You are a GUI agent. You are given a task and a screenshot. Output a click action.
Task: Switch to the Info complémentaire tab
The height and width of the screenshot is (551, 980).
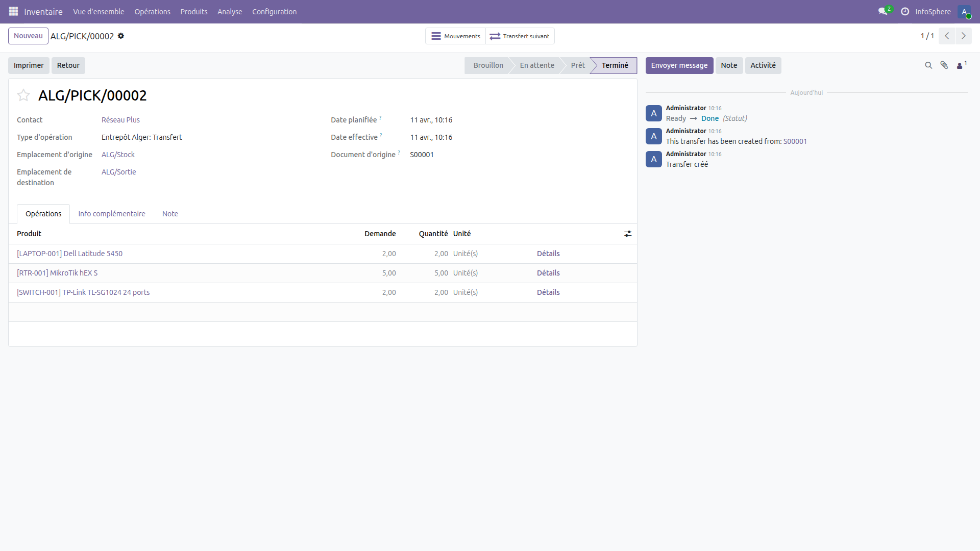click(112, 214)
